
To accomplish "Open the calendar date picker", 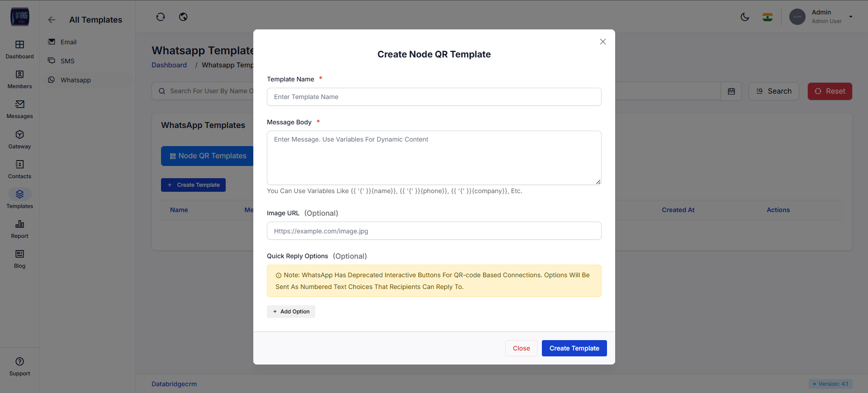I will [x=731, y=91].
